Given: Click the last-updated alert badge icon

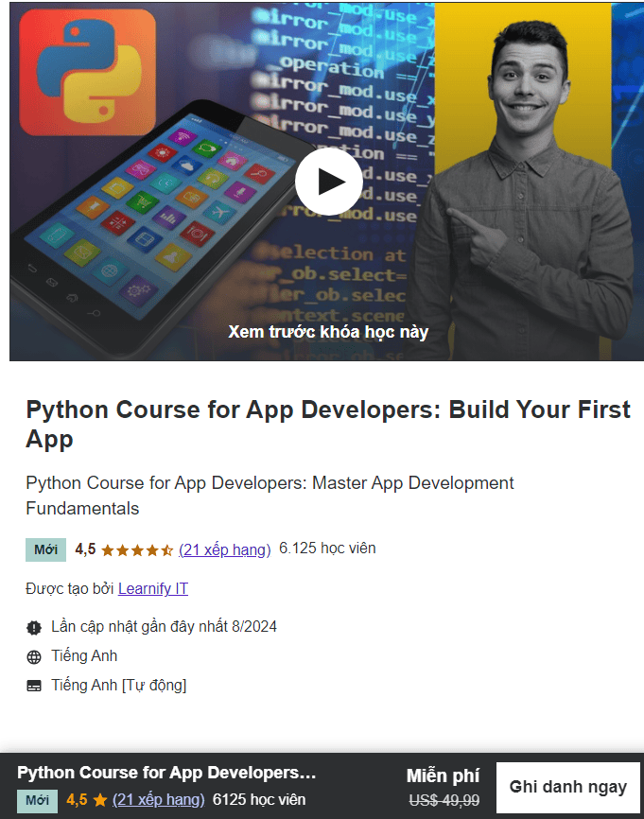Looking at the screenshot, I should pyautogui.click(x=34, y=627).
